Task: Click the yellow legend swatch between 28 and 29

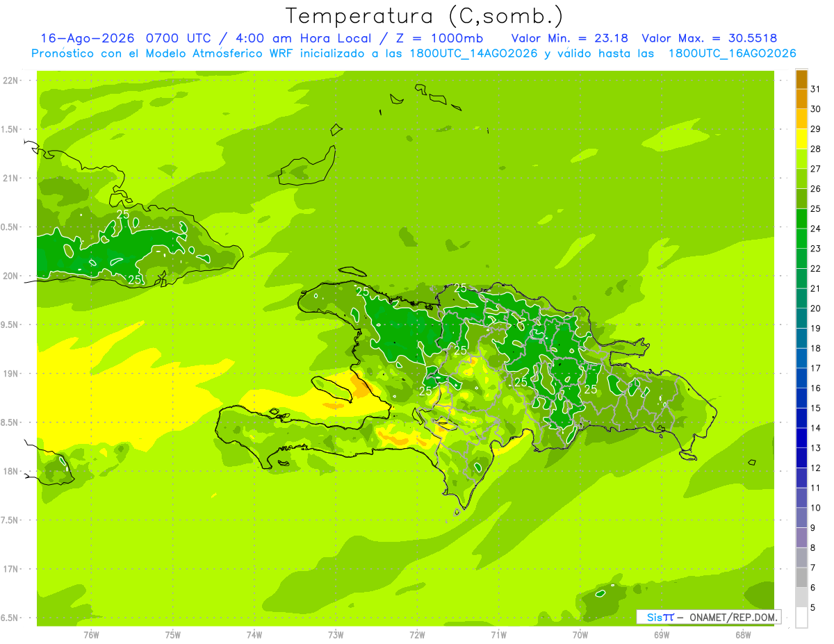Action: [x=801, y=139]
